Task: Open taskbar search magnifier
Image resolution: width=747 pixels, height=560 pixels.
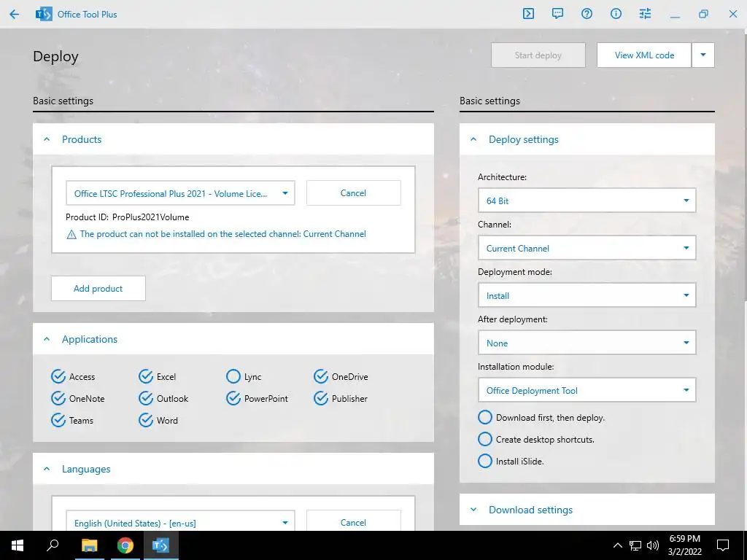Action: pyautogui.click(x=53, y=545)
